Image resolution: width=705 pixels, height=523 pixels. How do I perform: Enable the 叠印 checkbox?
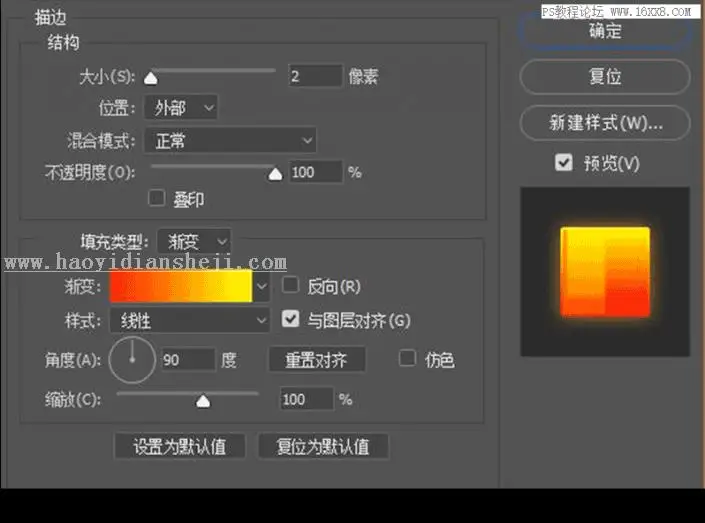click(x=156, y=198)
